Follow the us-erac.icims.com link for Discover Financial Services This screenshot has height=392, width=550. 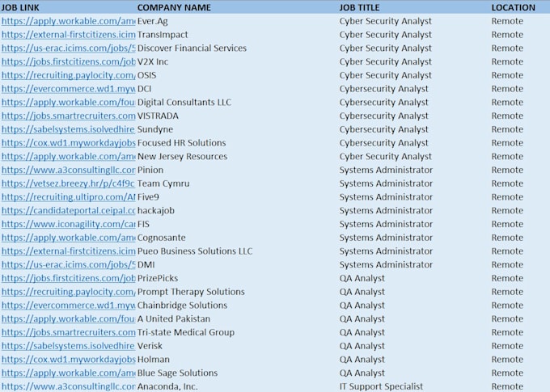pos(69,48)
